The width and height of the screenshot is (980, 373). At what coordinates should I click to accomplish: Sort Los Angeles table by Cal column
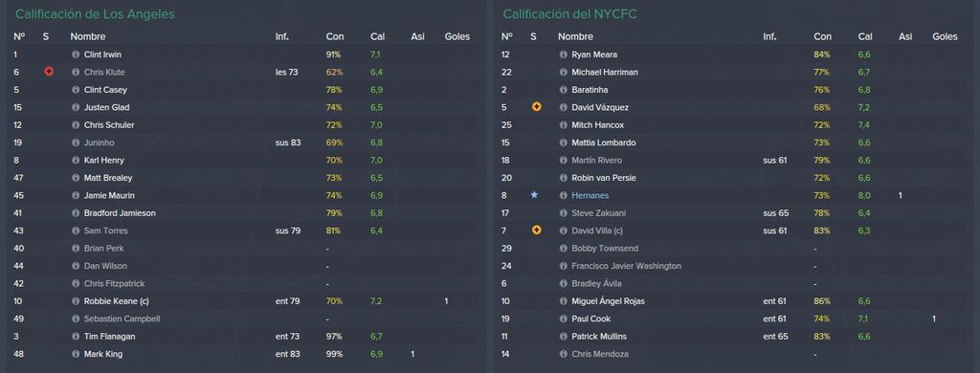click(377, 37)
